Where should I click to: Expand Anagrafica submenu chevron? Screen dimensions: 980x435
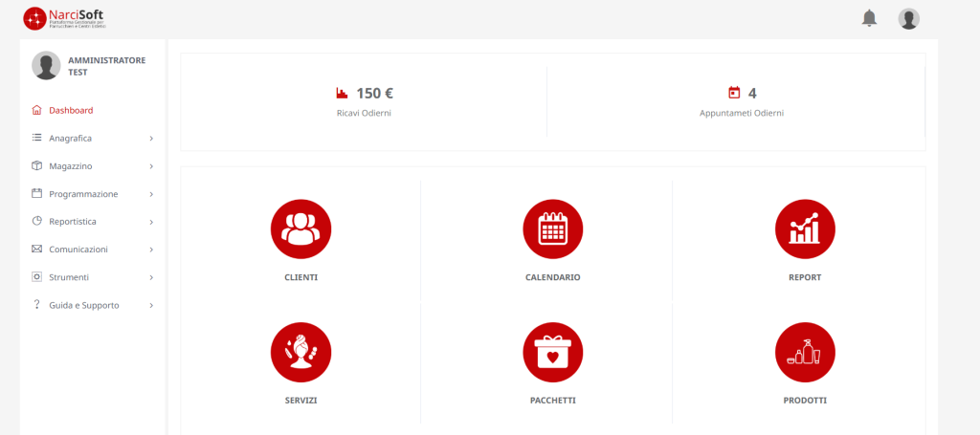151,139
